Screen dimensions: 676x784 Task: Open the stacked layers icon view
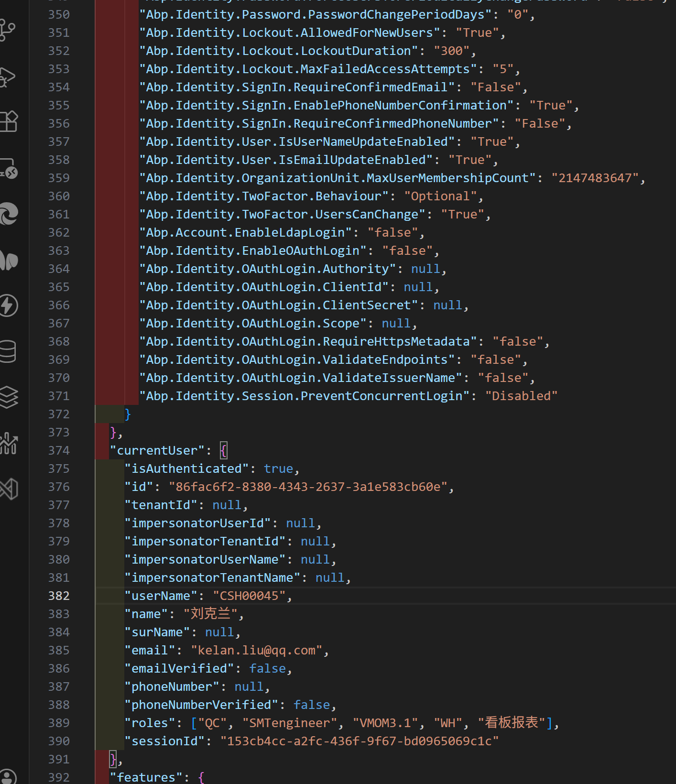tap(8, 397)
